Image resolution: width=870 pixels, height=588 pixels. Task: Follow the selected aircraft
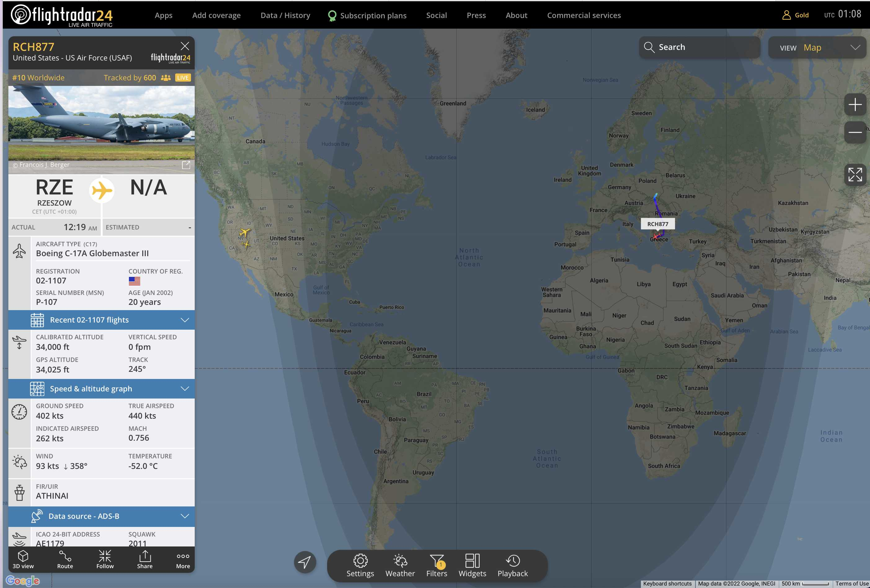coord(105,559)
